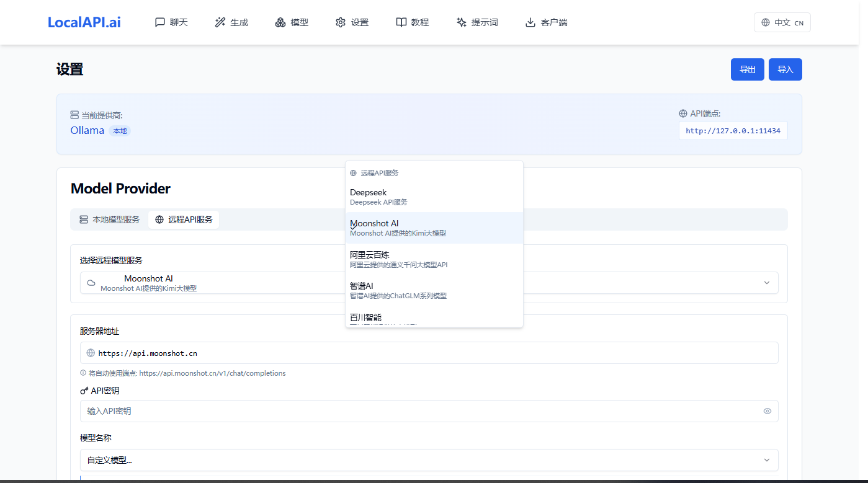Viewport: 868px width, 483px height.
Task: Open 设置 in the top navigation bar
Action: point(352,22)
